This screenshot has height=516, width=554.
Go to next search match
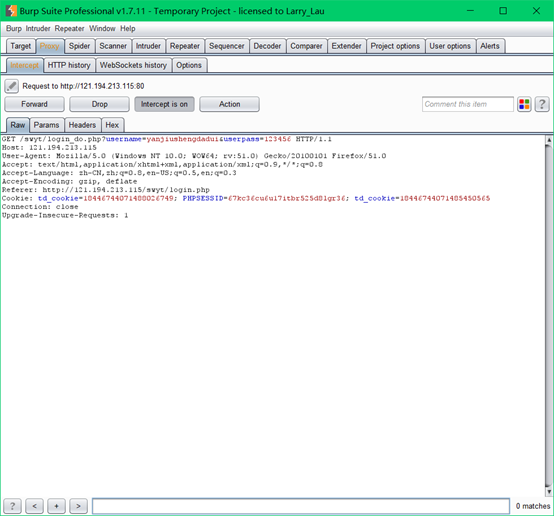(78, 506)
